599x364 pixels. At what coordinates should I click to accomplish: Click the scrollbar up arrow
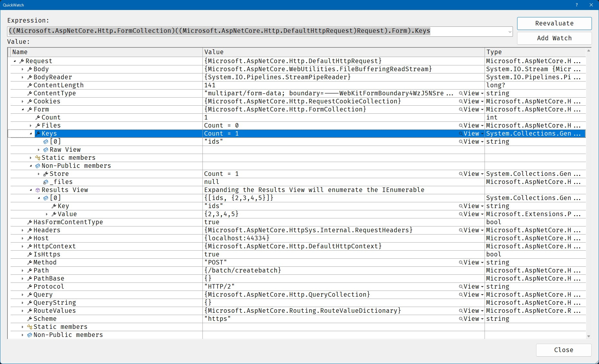coord(589,51)
